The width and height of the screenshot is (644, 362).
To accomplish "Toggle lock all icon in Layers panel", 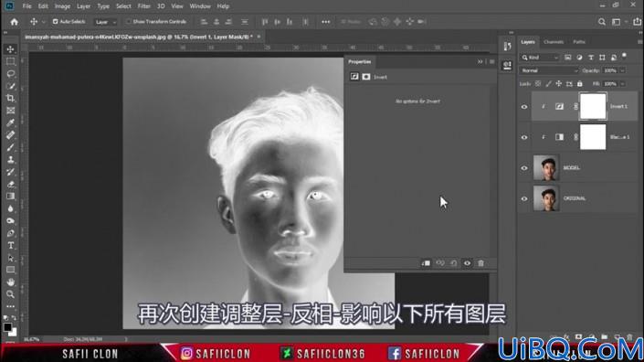I will [579, 84].
